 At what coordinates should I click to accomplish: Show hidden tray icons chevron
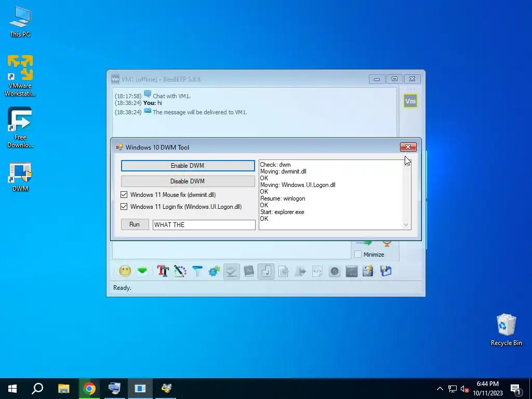440,389
